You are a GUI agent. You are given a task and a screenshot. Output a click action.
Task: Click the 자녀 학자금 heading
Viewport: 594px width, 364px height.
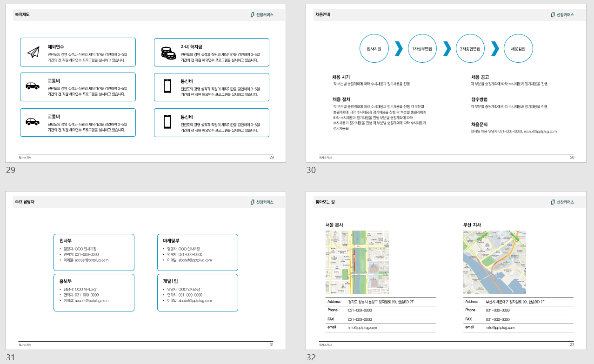coord(192,47)
